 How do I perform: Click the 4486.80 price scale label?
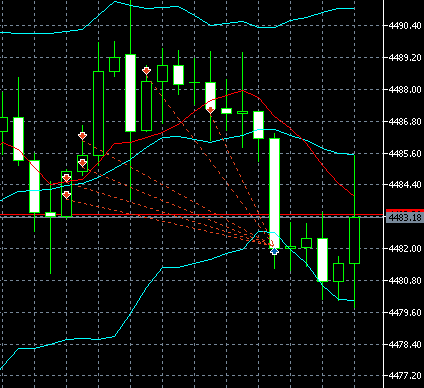pos(405,122)
